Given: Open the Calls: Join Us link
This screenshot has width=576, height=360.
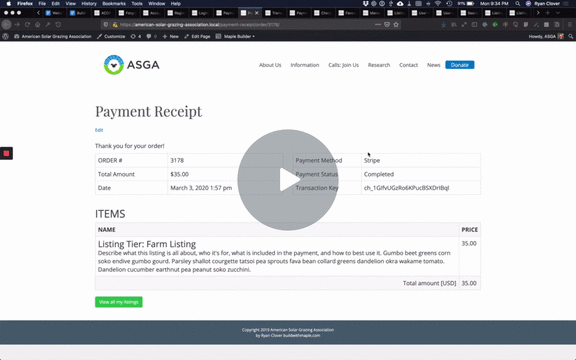Looking at the screenshot, I should pyautogui.click(x=343, y=65).
